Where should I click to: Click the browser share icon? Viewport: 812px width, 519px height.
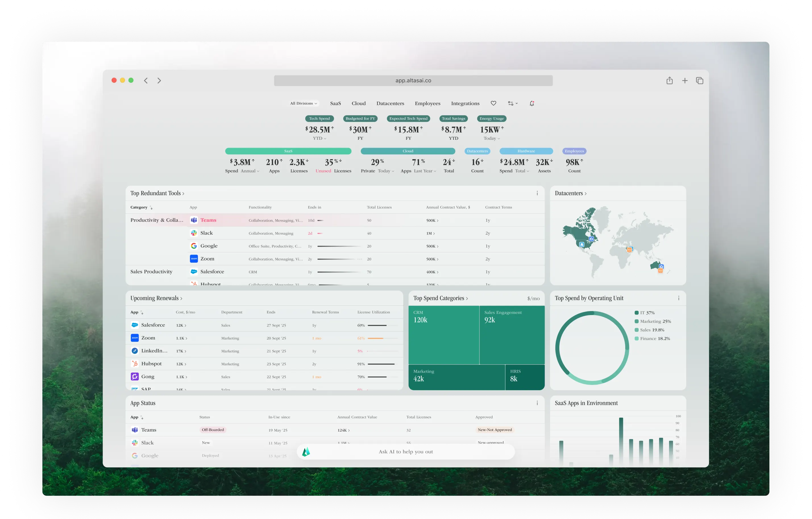pyautogui.click(x=669, y=81)
